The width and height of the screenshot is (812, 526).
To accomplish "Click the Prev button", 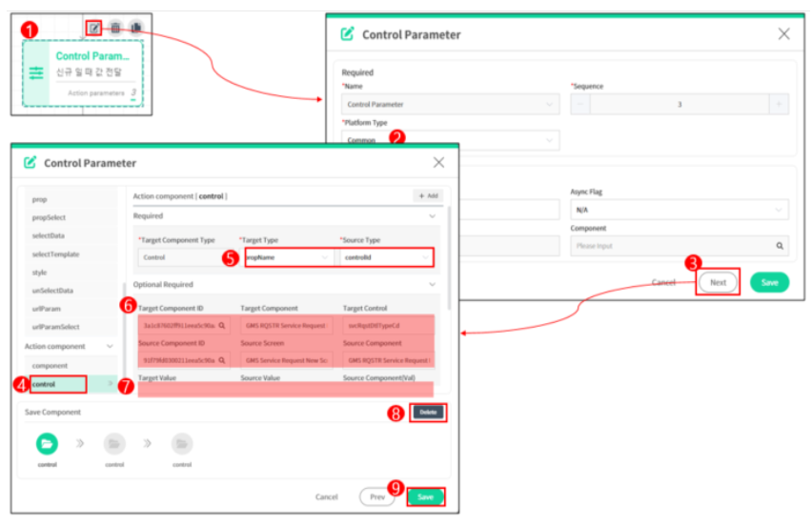I will point(377,496).
